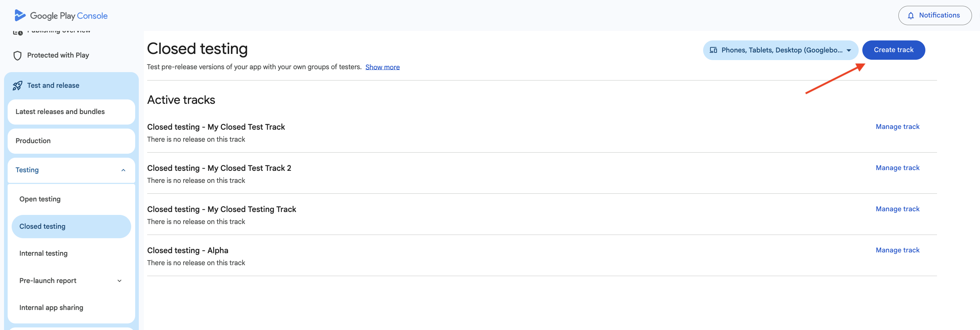980x330 pixels.
Task: Open the Notifications button
Action: 935,16
